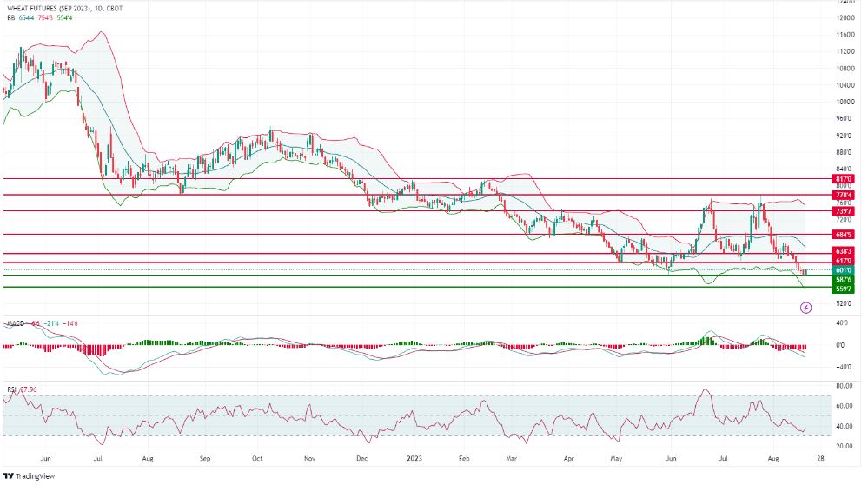The height and width of the screenshot is (485, 868).
Task: Click the 1000'0 level on price axis
Action: [845, 102]
